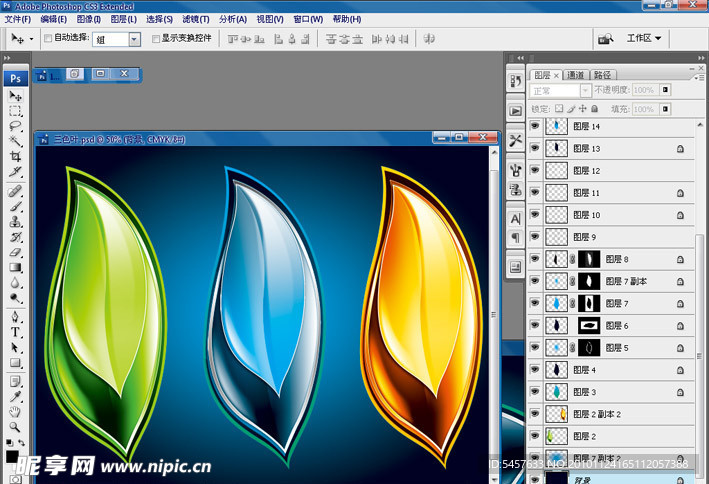Image resolution: width=709 pixels, height=484 pixels.
Task: Pick the Crop tool
Action: [x=15, y=157]
